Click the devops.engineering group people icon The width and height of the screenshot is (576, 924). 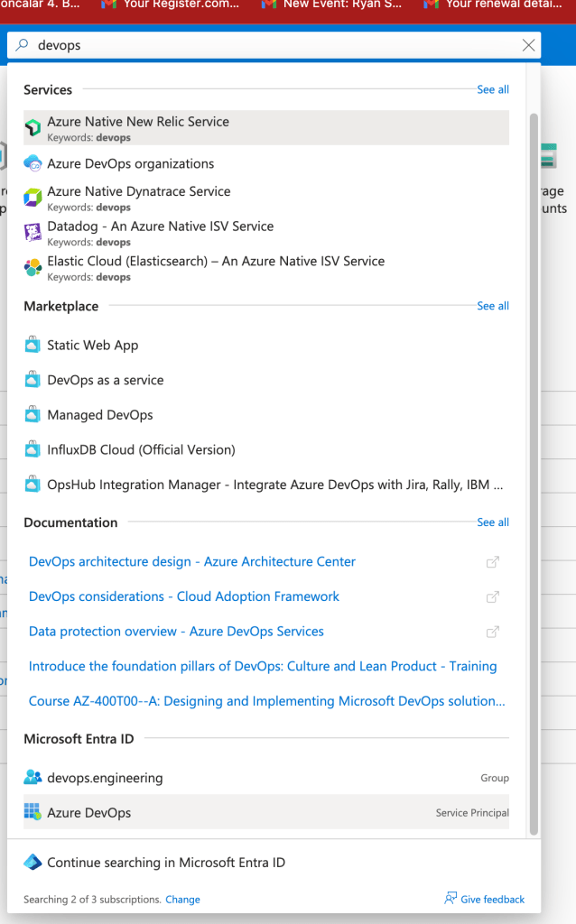coord(33,777)
